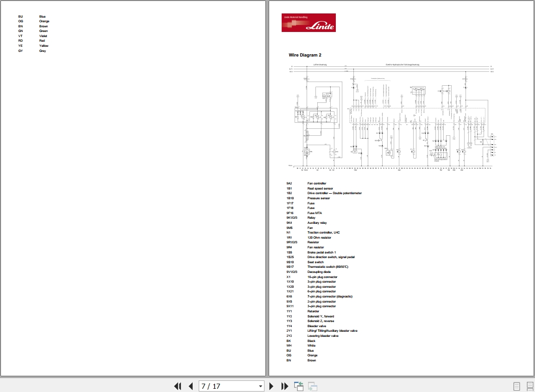Select the 'Fuse MTA' legend entry
Image resolution: width=535 pixels, height=392 pixels.
pyautogui.click(x=315, y=213)
